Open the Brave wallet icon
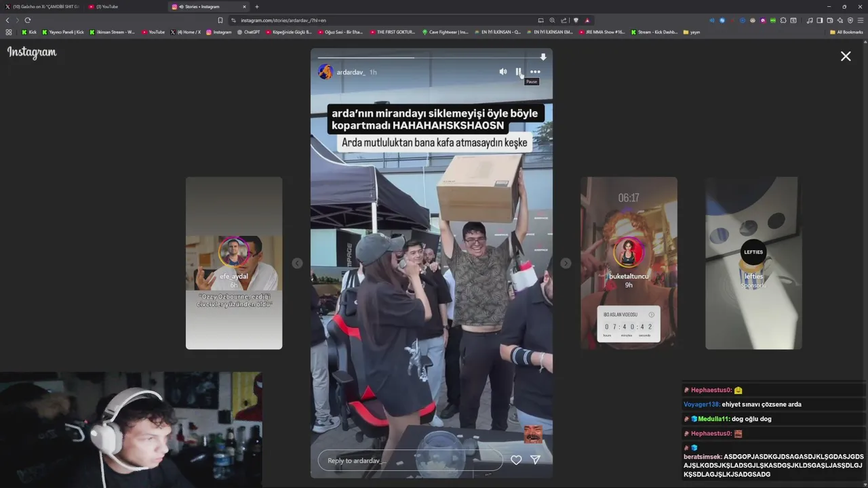 pos(830,20)
